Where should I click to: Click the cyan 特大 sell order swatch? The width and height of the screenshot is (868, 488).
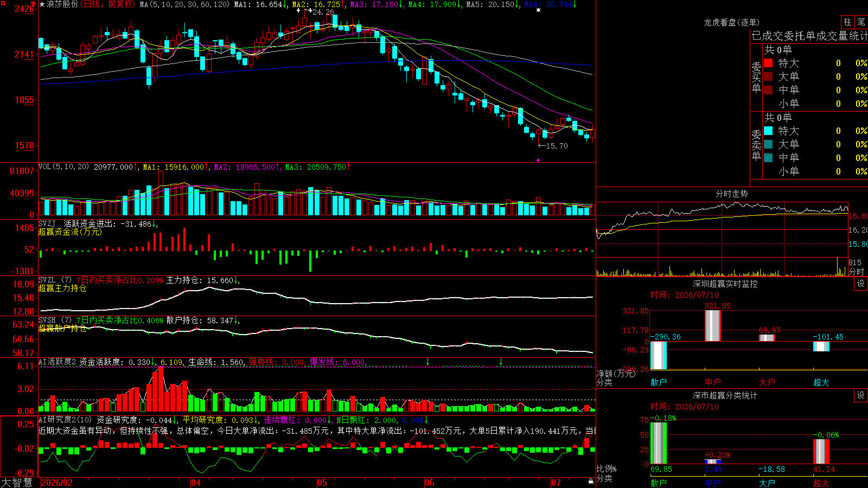point(768,131)
